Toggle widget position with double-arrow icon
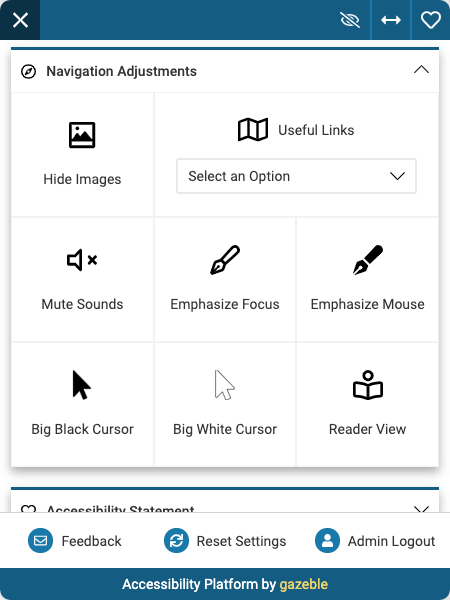The image size is (450, 600). [x=391, y=20]
